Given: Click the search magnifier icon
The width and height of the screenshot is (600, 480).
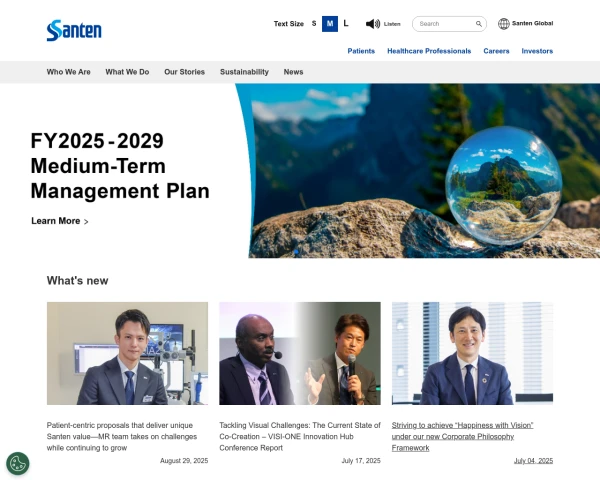Looking at the screenshot, I should 479,24.
